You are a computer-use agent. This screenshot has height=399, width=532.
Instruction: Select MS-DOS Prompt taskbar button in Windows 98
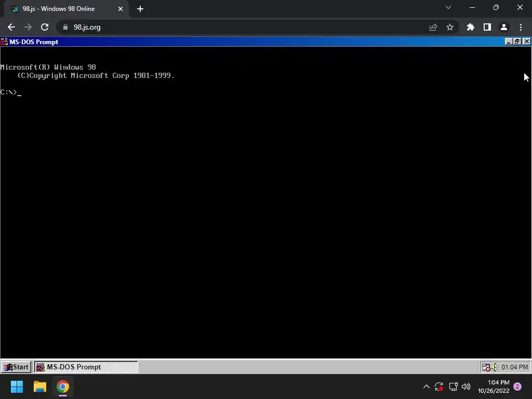pos(86,367)
